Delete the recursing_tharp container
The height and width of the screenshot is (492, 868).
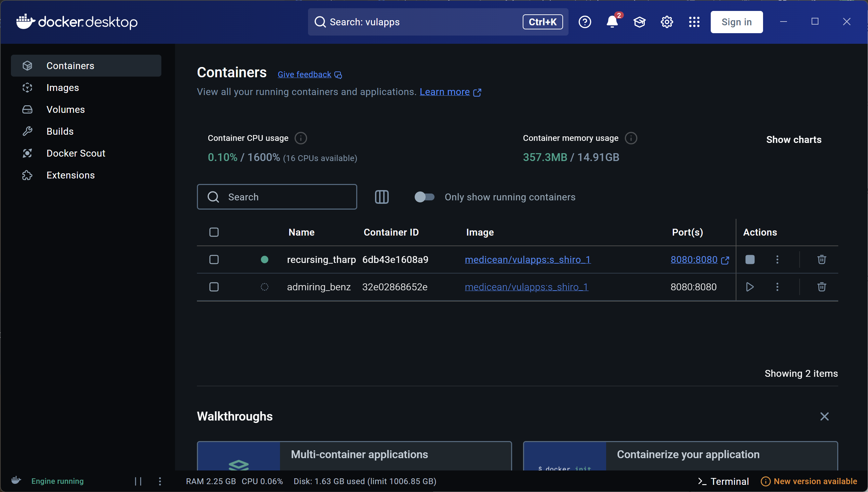[x=822, y=260]
